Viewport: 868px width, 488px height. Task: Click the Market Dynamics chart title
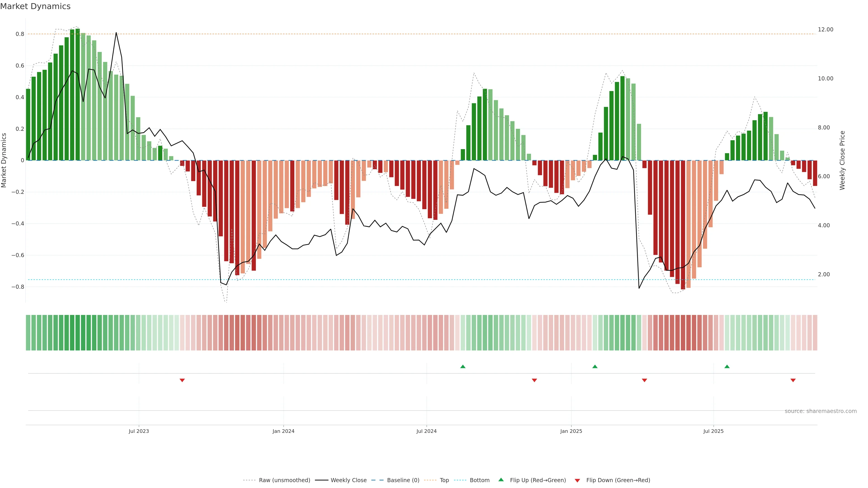click(x=35, y=6)
